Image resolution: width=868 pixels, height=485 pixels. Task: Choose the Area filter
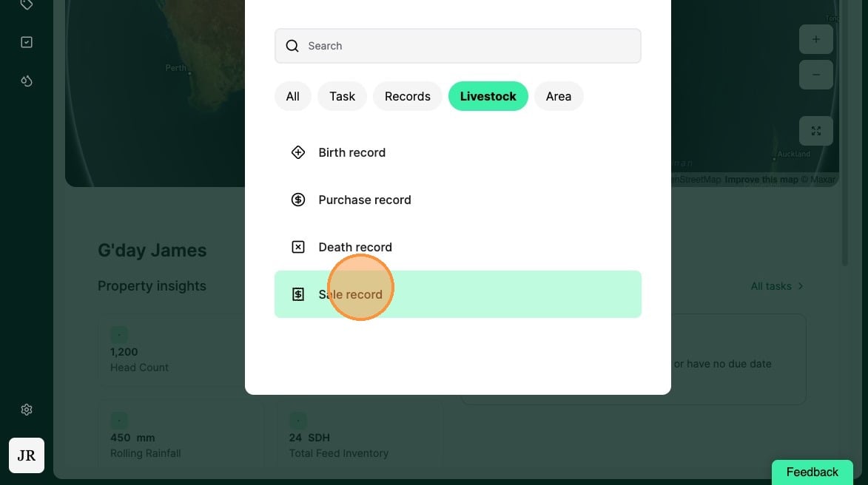(x=559, y=96)
